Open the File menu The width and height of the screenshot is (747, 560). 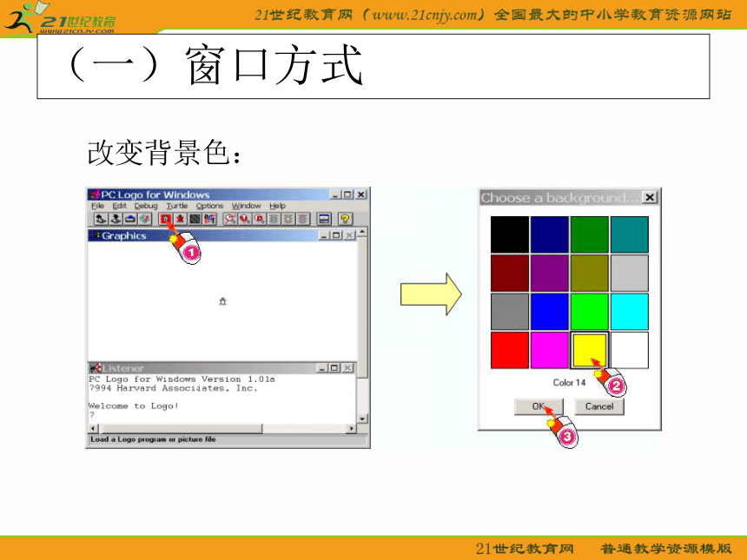[x=97, y=206]
